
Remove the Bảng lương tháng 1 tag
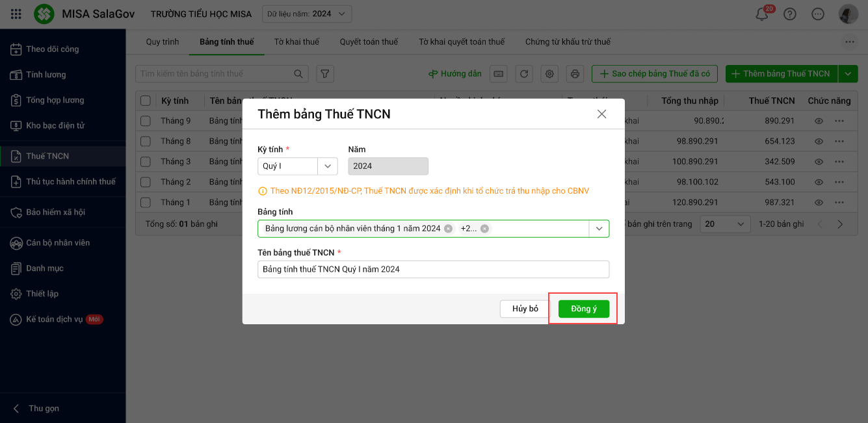448,229
